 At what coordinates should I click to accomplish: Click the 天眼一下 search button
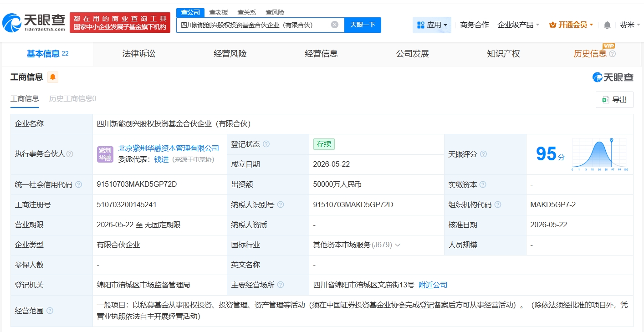click(363, 25)
